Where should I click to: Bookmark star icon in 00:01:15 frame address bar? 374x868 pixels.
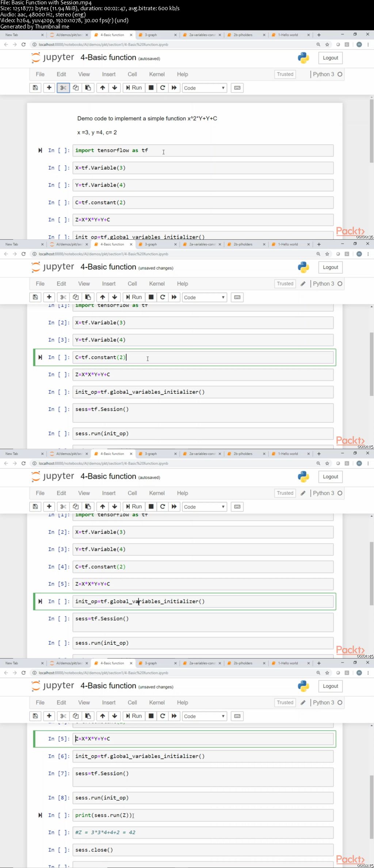(x=327, y=254)
